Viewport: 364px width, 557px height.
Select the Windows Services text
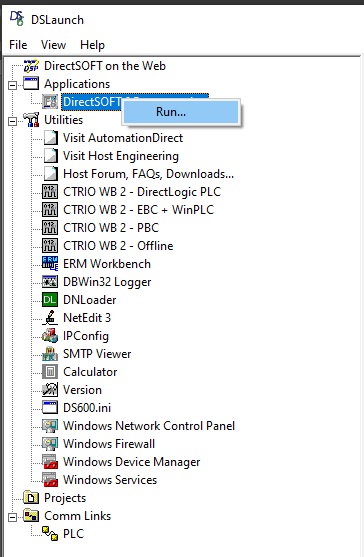[x=110, y=480]
